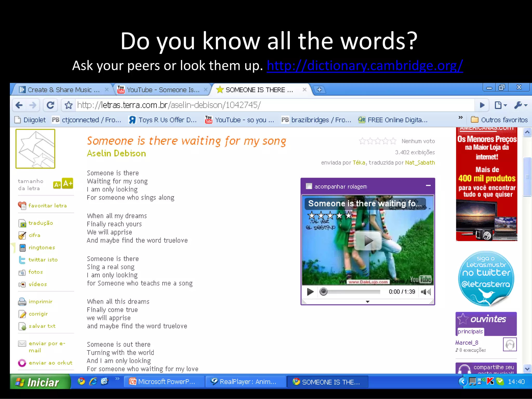Open the ctjconnected bookmark
This screenshot has width=532, height=399.
[x=87, y=120]
